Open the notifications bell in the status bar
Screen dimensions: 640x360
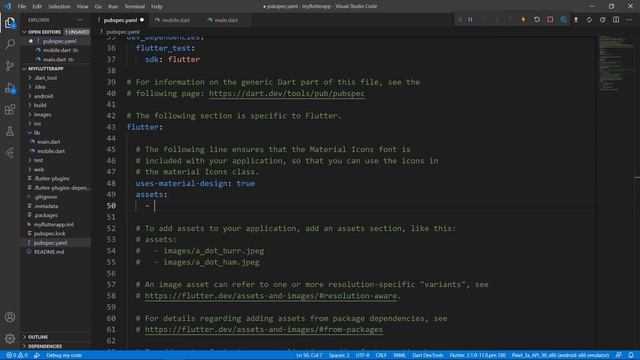(631, 355)
